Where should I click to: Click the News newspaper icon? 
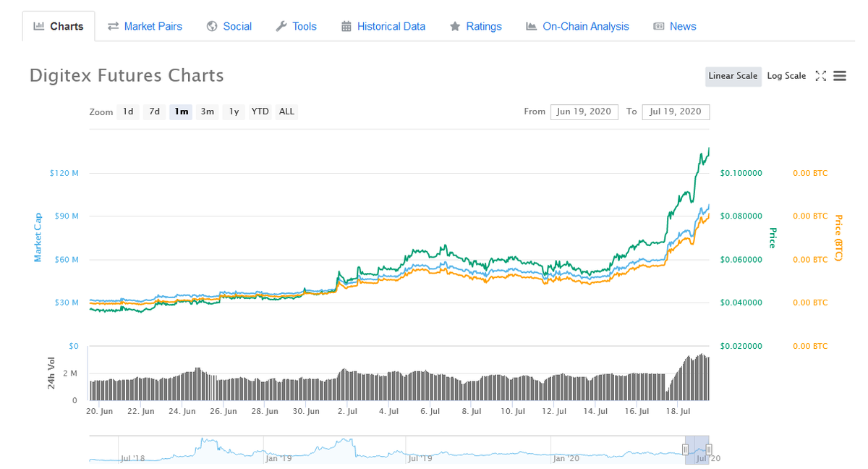click(x=658, y=26)
